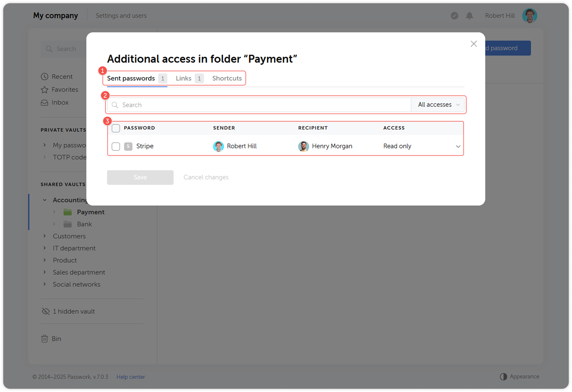Click Cancel changes
Image resolution: width=572 pixels, height=392 pixels.
(x=206, y=177)
